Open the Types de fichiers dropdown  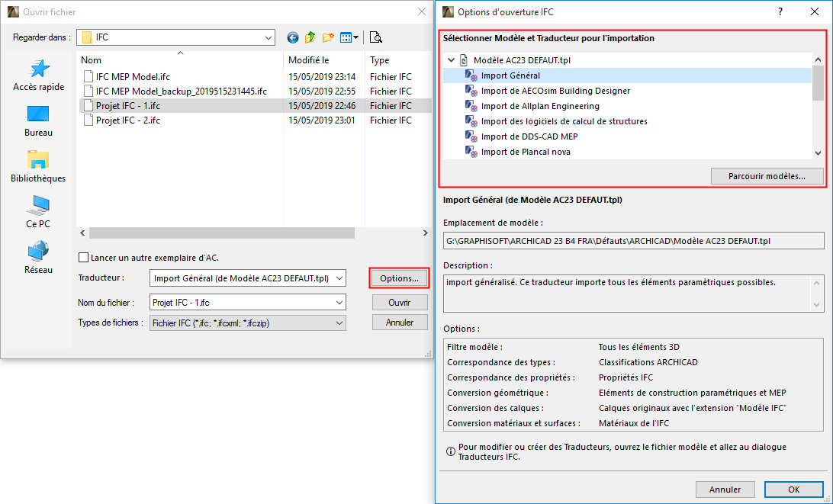pyautogui.click(x=339, y=323)
